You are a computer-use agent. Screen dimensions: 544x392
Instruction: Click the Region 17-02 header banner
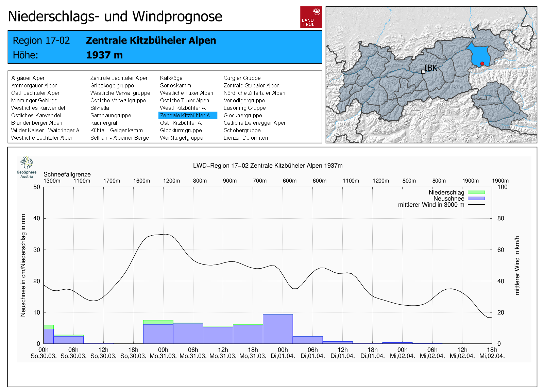click(x=165, y=47)
